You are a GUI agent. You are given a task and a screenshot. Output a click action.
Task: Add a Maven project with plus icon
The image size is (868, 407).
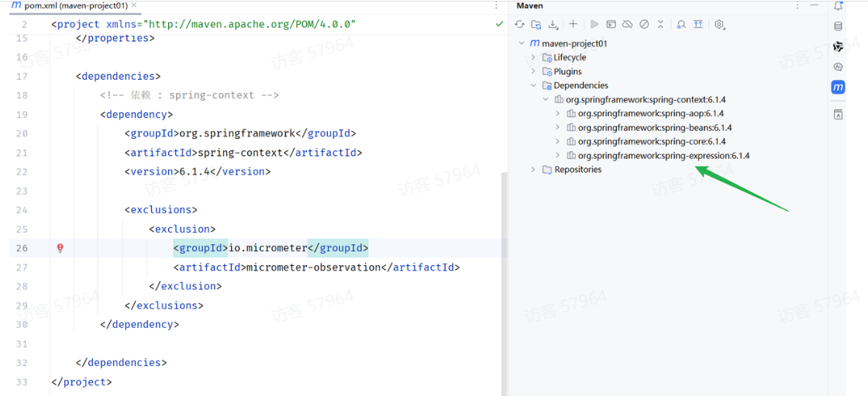(573, 24)
